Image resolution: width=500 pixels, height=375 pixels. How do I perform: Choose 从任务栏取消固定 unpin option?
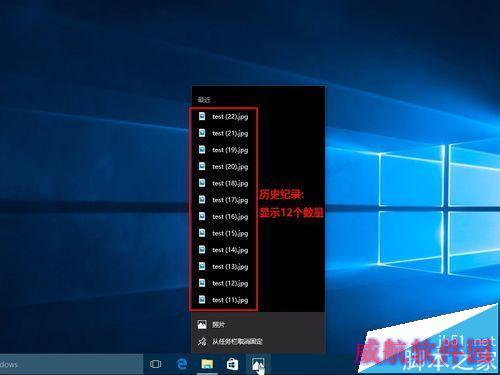(x=258, y=341)
